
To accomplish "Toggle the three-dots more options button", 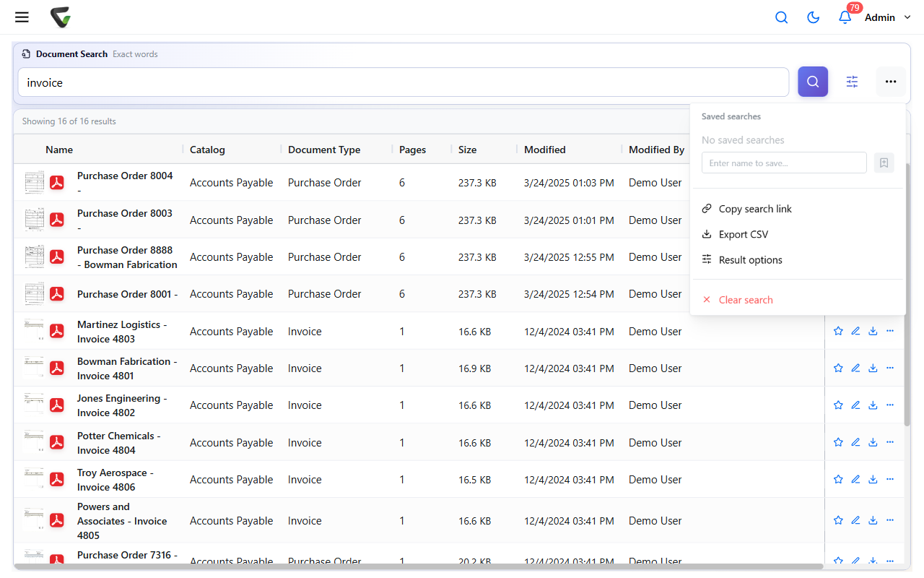I will tap(891, 82).
